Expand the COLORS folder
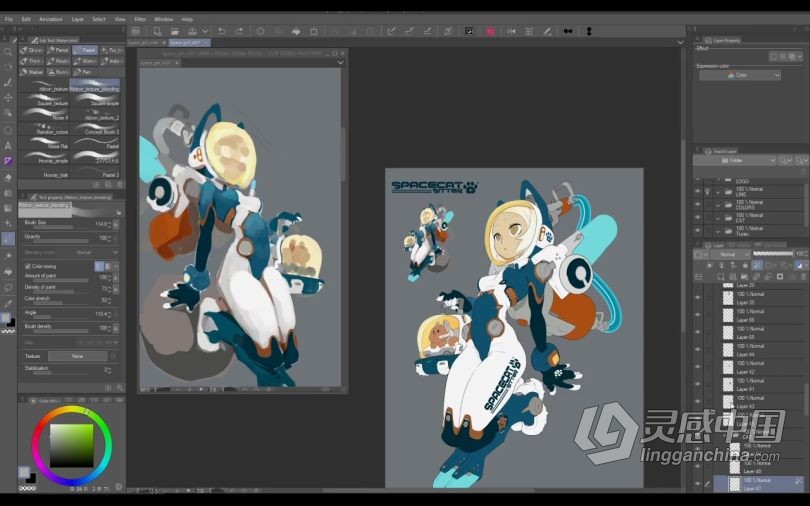 tap(718, 204)
